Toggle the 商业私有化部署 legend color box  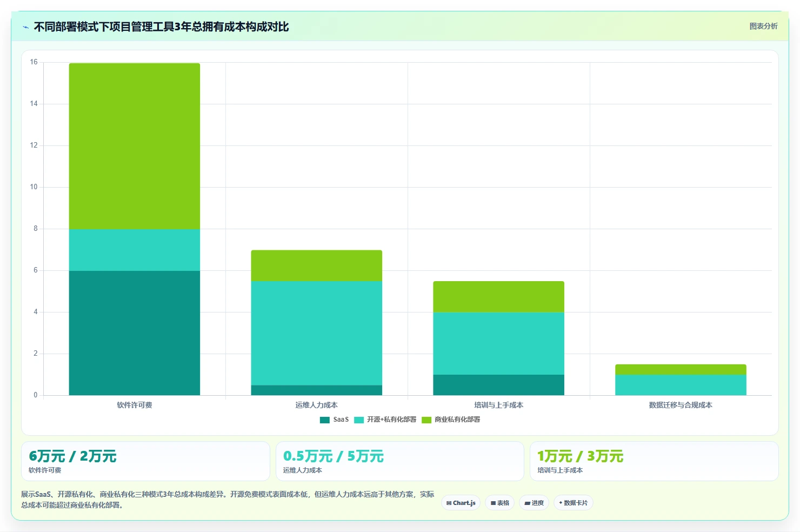point(426,420)
